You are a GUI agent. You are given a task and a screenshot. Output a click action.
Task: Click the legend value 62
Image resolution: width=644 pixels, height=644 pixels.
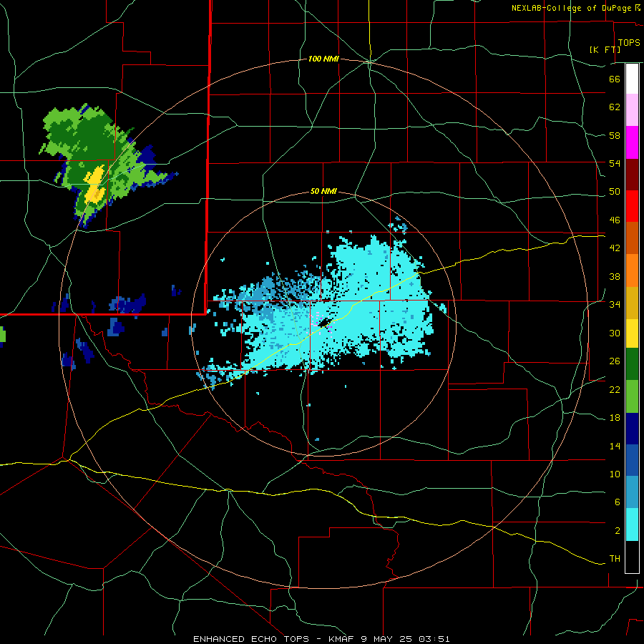click(615, 107)
